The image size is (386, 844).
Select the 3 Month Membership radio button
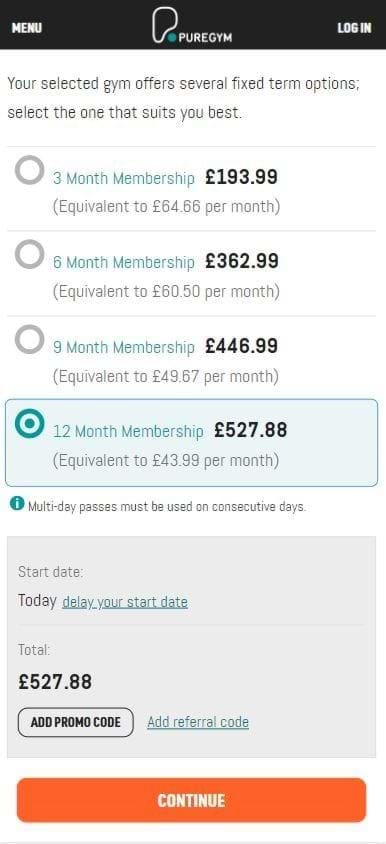(x=29, y=170)
